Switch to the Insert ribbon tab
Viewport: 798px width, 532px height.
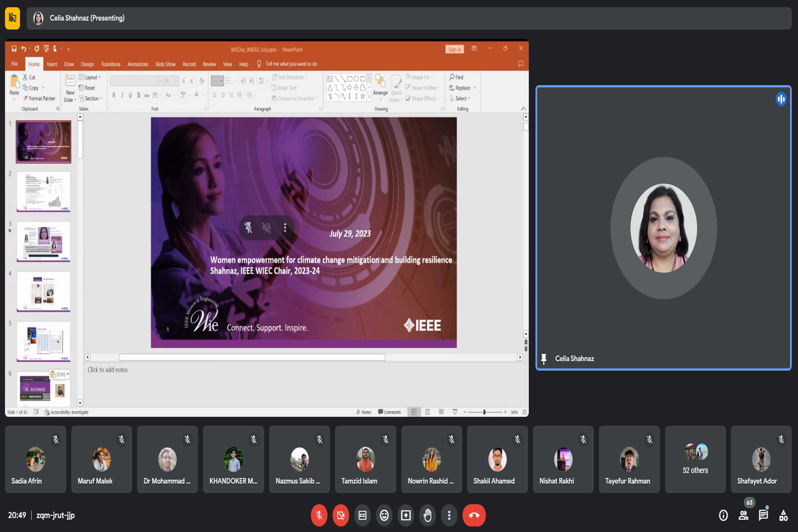(52, 64)
